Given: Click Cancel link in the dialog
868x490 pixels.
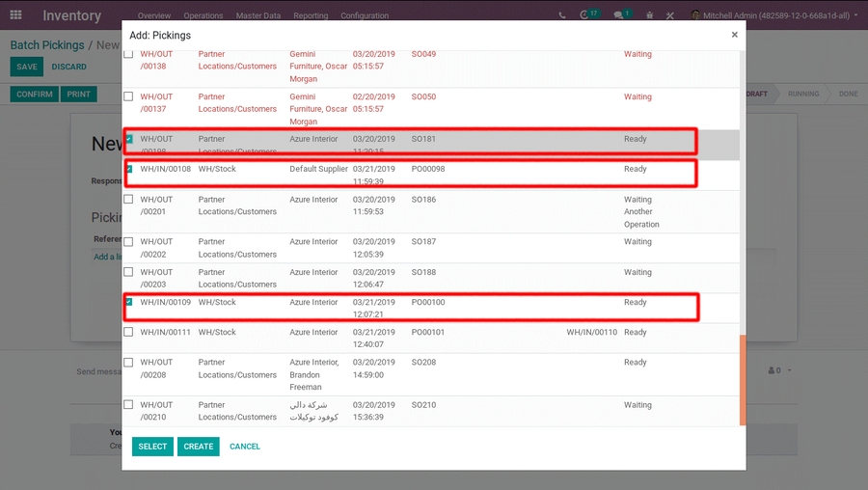Looking at the screenshot, I should click(245, 447).
